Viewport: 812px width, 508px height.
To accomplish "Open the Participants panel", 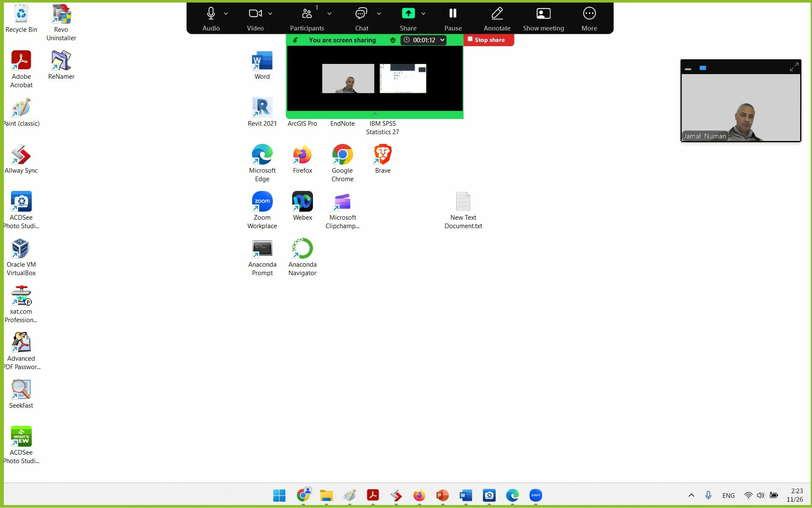I will click(307, 14).
